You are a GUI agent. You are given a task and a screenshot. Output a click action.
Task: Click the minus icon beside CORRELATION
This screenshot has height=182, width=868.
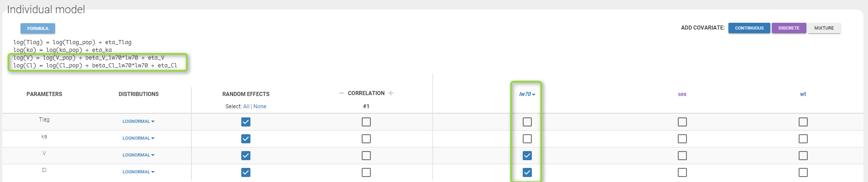342,93
